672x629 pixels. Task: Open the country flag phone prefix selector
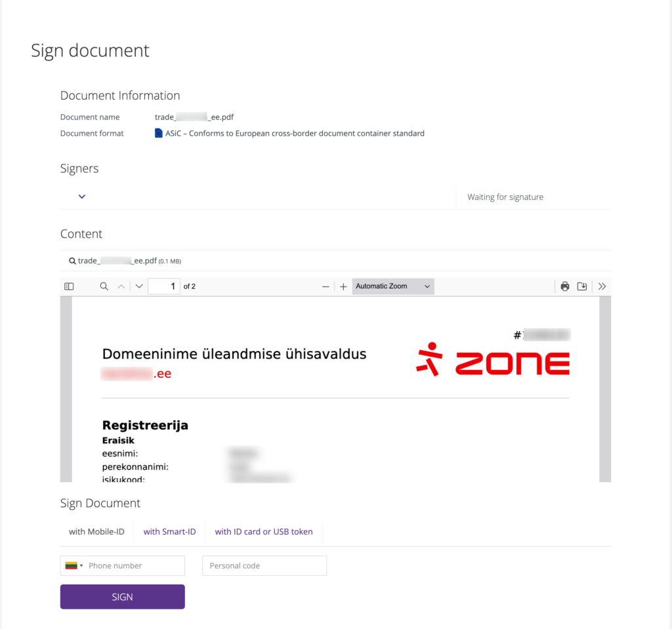click(x=73, y=565)
